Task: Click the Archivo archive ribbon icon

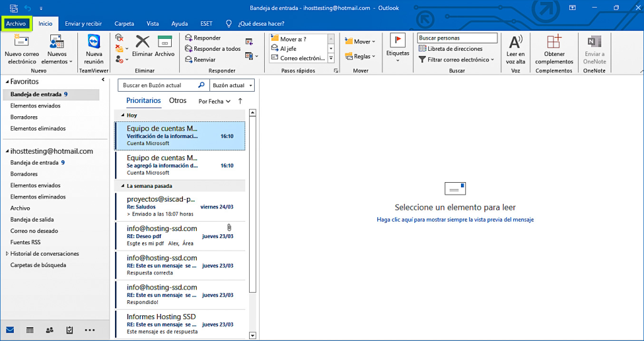Action: (x=165, y=43)
